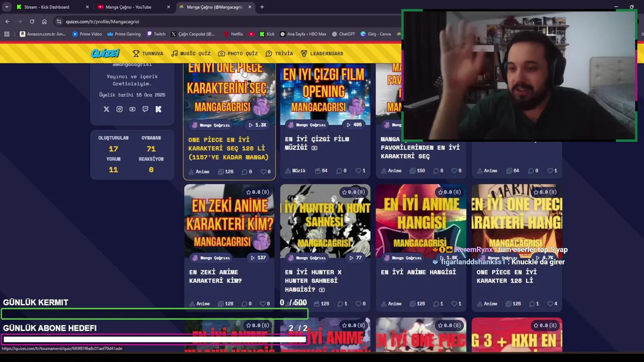This screenshot has width=644, height=362.
Task: Open the Leaderboard menu
Action: tap(322, 53)
